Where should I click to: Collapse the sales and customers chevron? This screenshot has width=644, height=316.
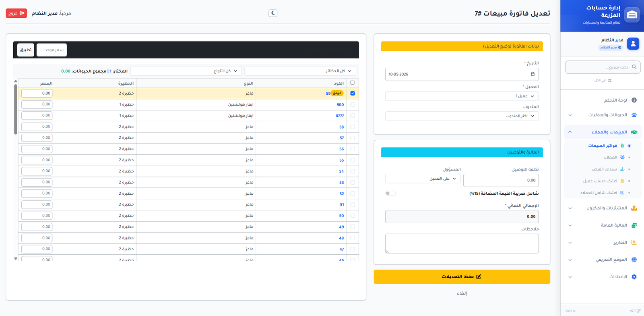click(570, 132)
